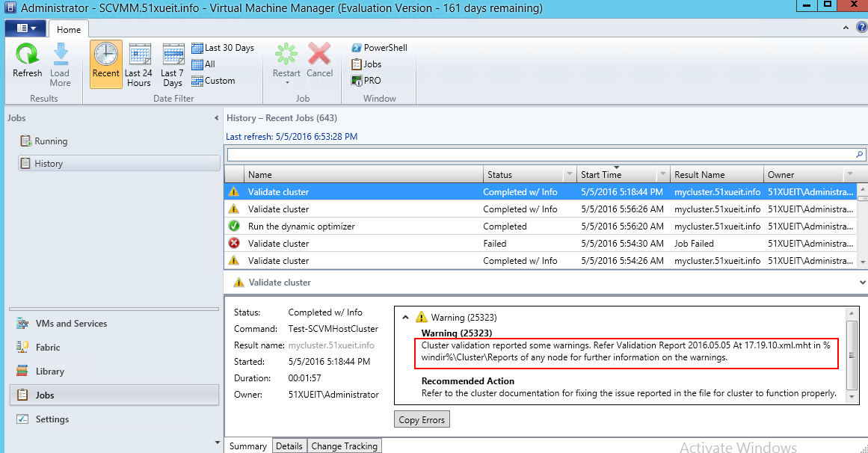Choose the All date filter
Image resolution: width=868 pixels, height=453 pixels.
point(203,64)
